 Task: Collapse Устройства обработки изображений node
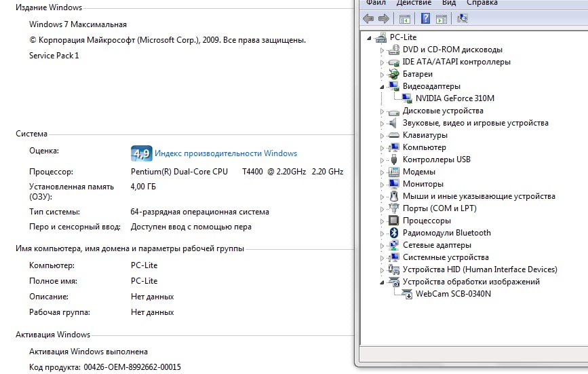tap(382, 282)
